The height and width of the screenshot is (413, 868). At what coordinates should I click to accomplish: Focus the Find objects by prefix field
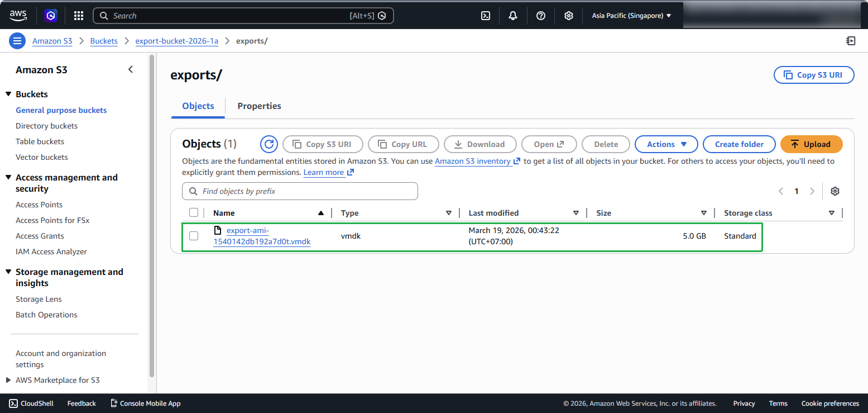pos(300,191)
